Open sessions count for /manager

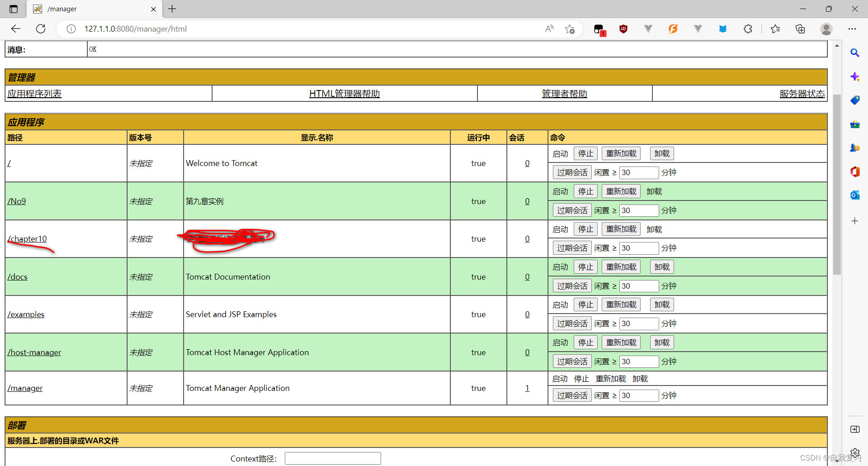coord(527,388)
